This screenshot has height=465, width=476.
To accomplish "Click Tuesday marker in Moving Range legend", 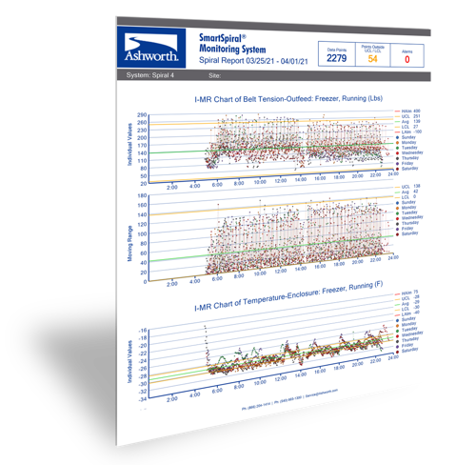I will pyautogui.click(x=397, y=213).
